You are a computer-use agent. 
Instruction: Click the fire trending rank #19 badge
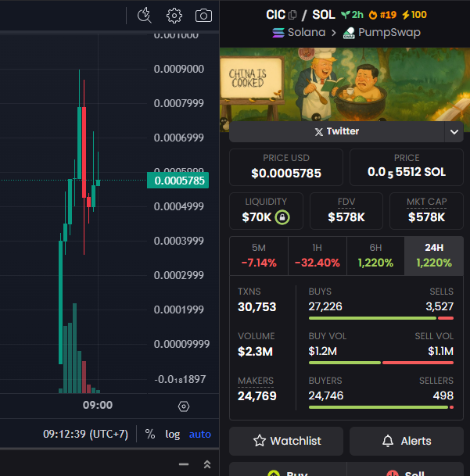click(x=382, y=15)
